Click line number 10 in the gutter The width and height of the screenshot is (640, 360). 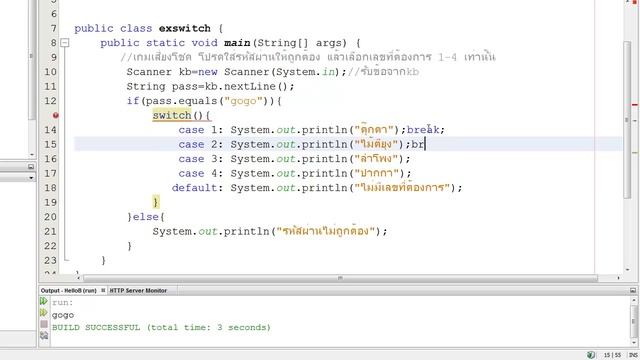pos(50,72)
